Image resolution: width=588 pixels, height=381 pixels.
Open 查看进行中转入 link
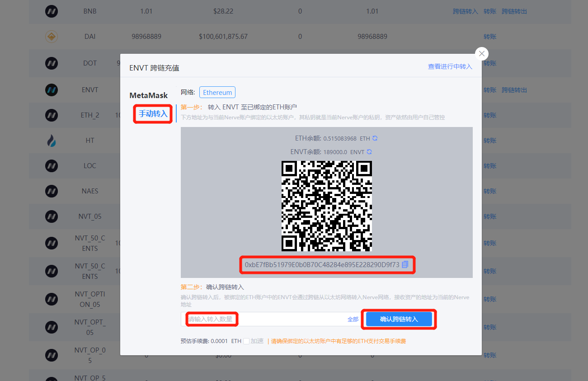click(x=450, y=66)
